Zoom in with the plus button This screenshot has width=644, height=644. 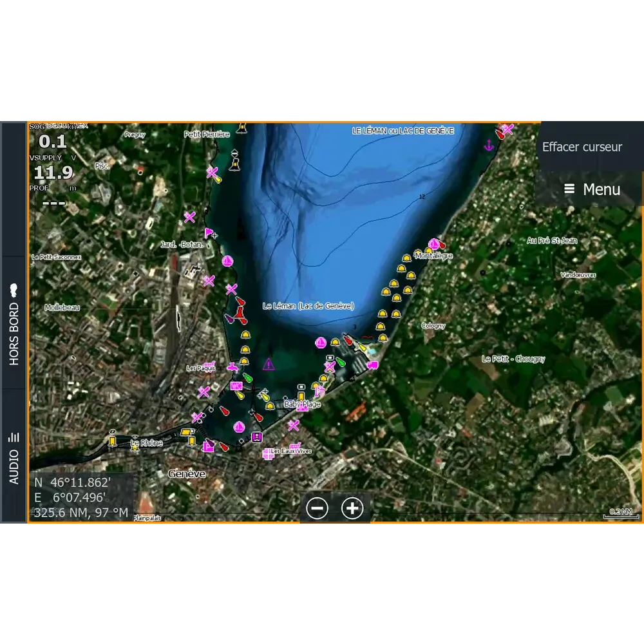coord(352,508)
